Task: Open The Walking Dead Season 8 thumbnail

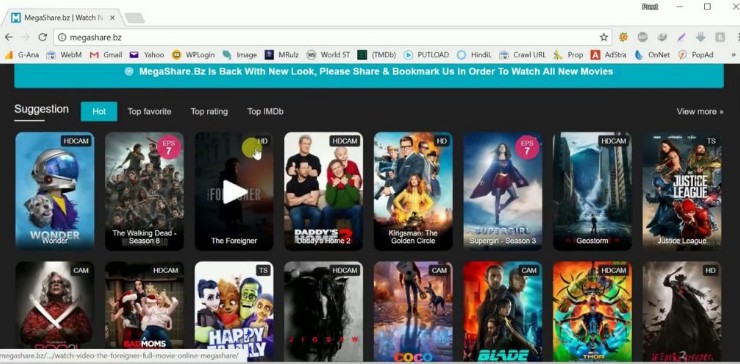Action: click(x=144, y=191)
